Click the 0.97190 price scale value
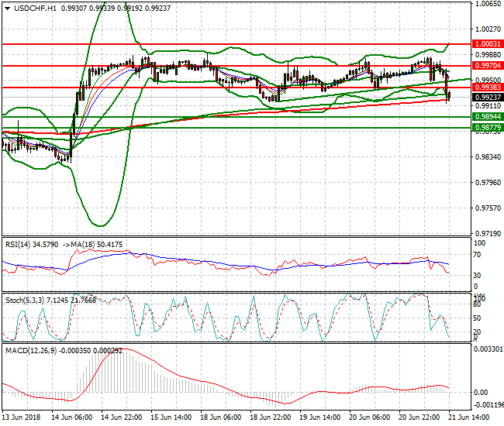The image size is (504, 426). click(x=488, y=233)
